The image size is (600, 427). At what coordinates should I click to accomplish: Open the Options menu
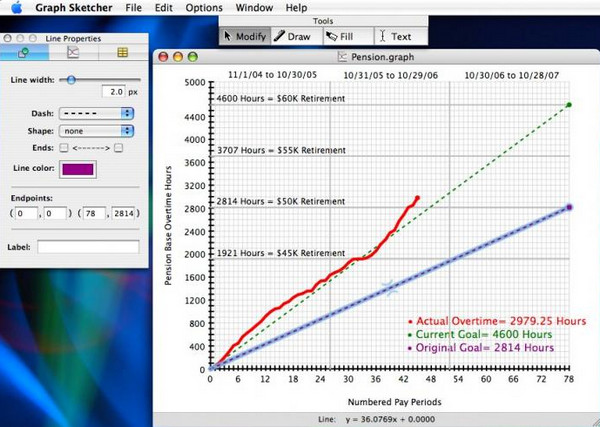pos(204,8)
